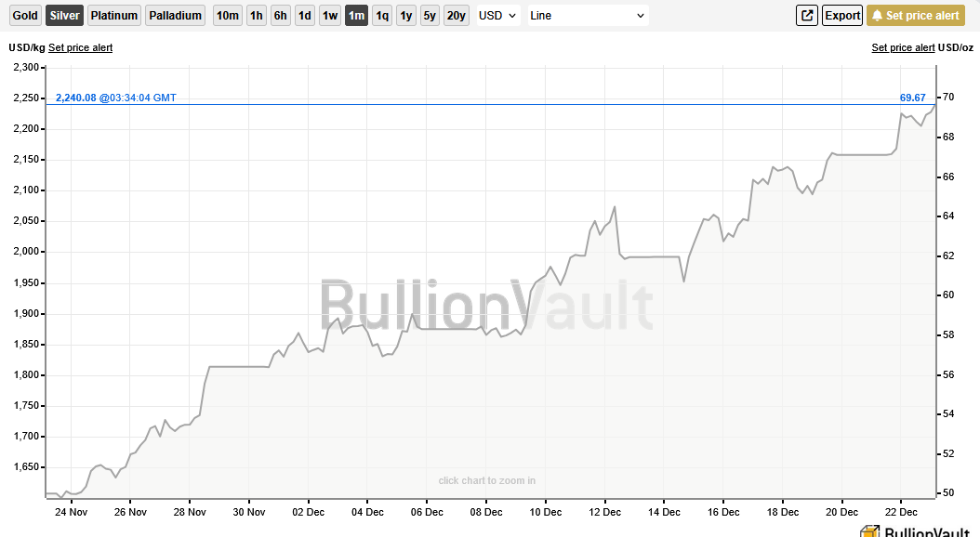Click the 2,300 USD/kg axis value
This screenshot has height=537, width=980.
click(x=26, y=68)
